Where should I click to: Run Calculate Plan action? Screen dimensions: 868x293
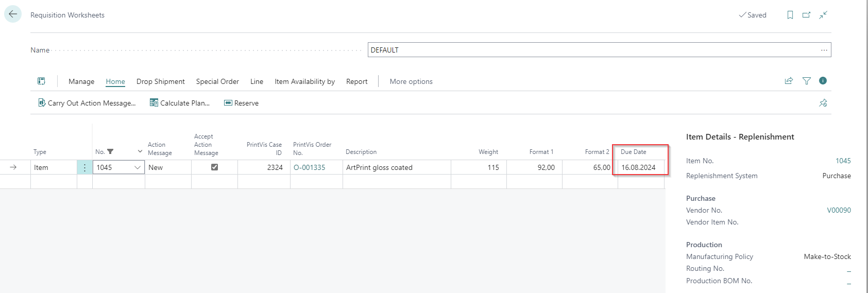pyautogui.click(x=180, y=103)
